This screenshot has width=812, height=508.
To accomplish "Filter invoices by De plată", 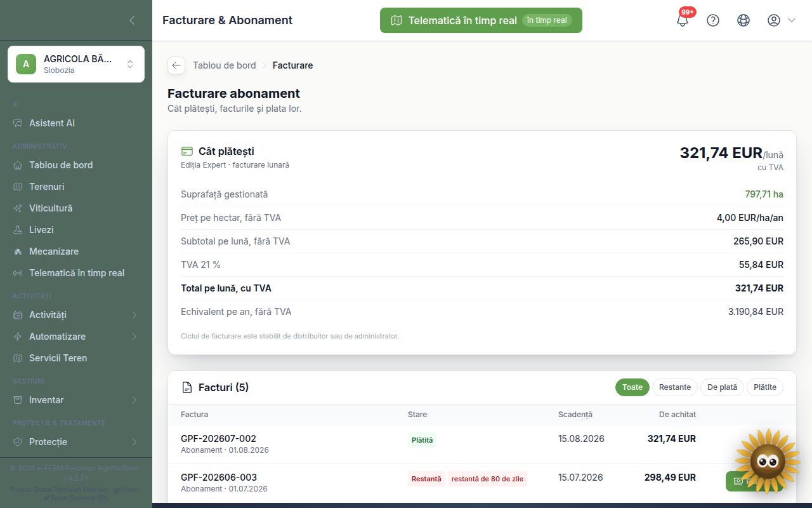I will tap(723, 387).
